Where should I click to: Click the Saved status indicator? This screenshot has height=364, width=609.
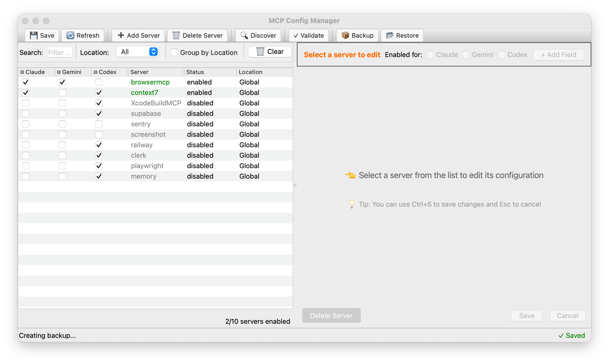(x=572, y=335)
